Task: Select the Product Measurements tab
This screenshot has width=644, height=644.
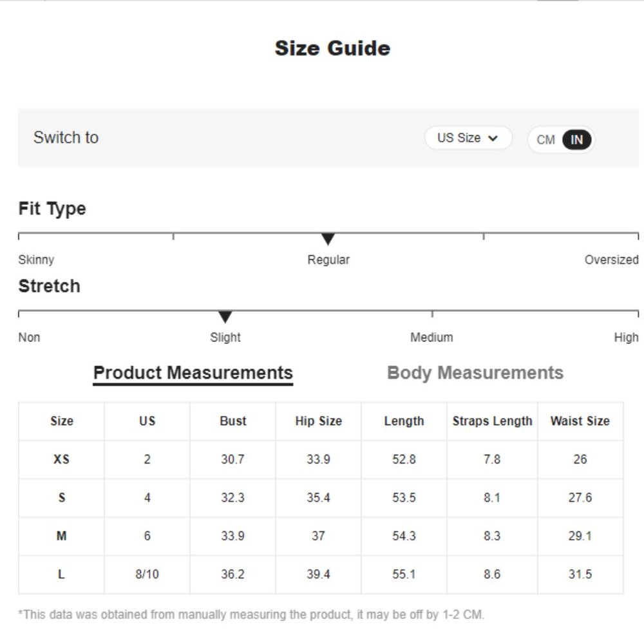Action: 193,373
